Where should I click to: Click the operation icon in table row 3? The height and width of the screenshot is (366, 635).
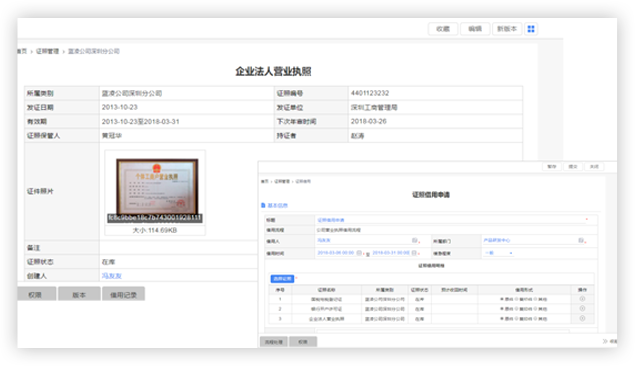pyautogui.click(x=582, y=319)
